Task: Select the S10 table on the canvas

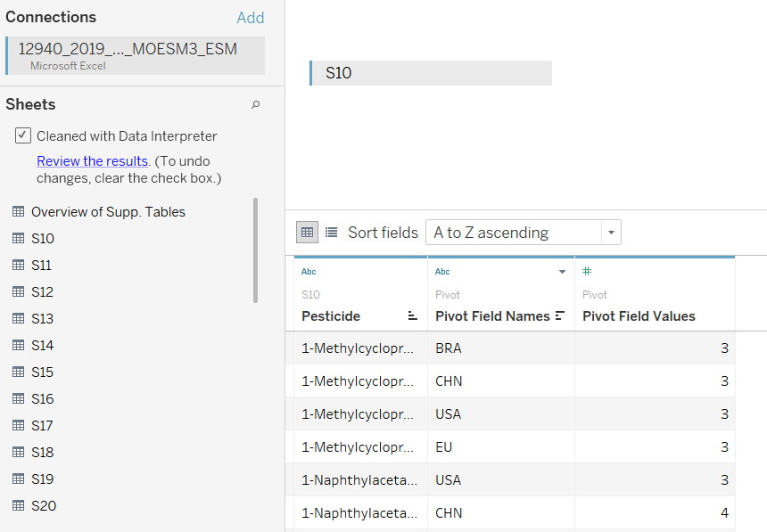Action: point(431,73)
